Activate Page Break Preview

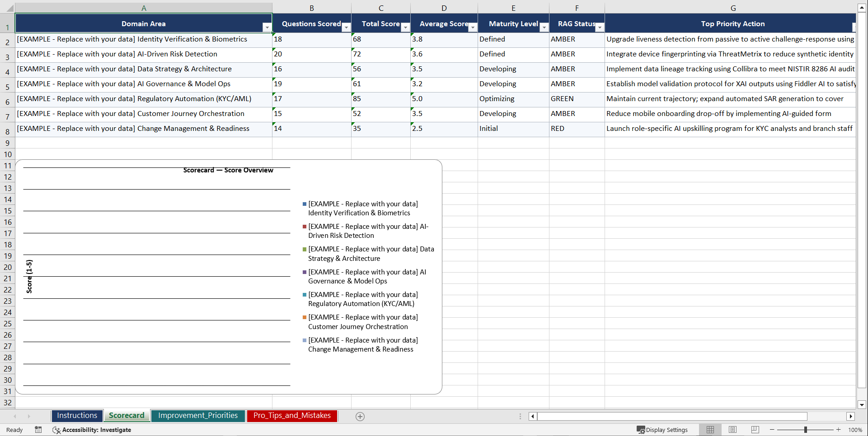point(755,430)
